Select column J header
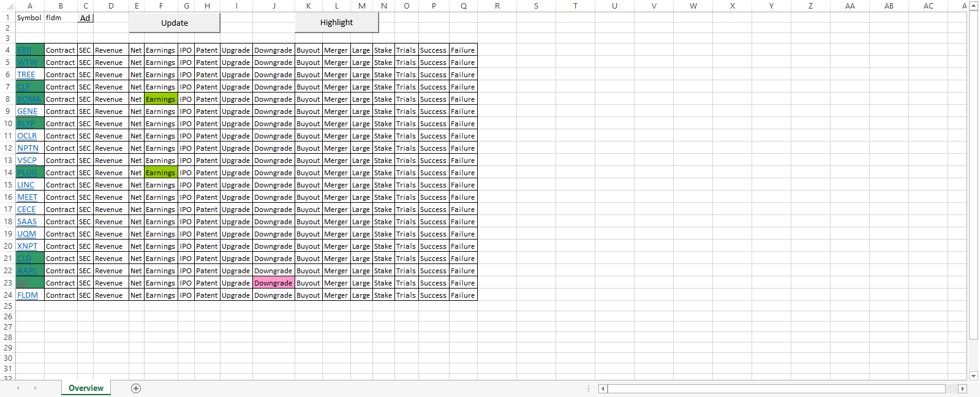 274,6
